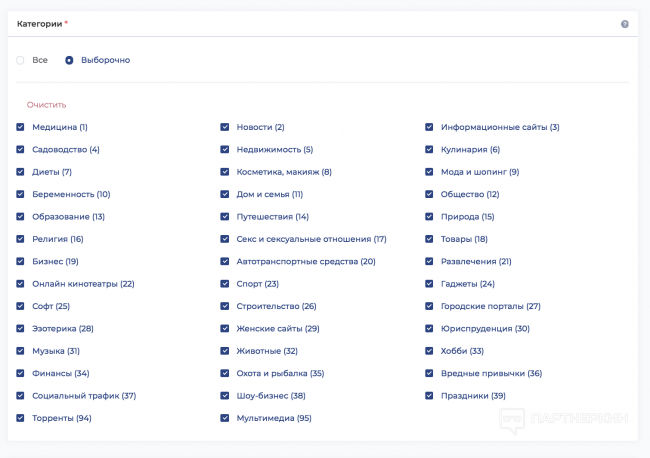Disable the "Косметика, макияж (8)" category

tap(225, 172)
